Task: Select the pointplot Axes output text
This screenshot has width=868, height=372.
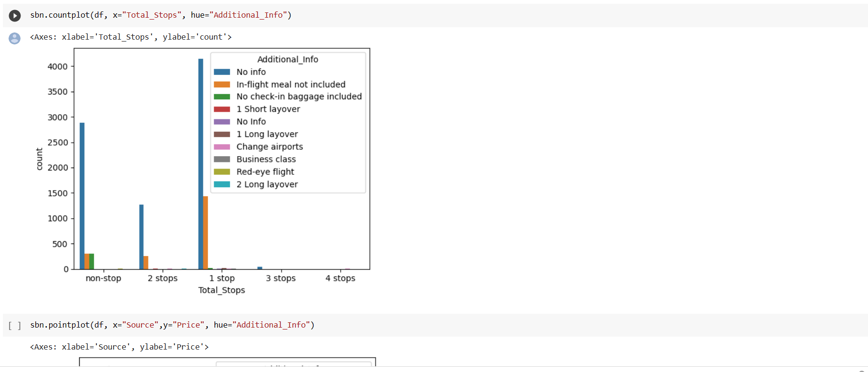Action: point(119,347)
